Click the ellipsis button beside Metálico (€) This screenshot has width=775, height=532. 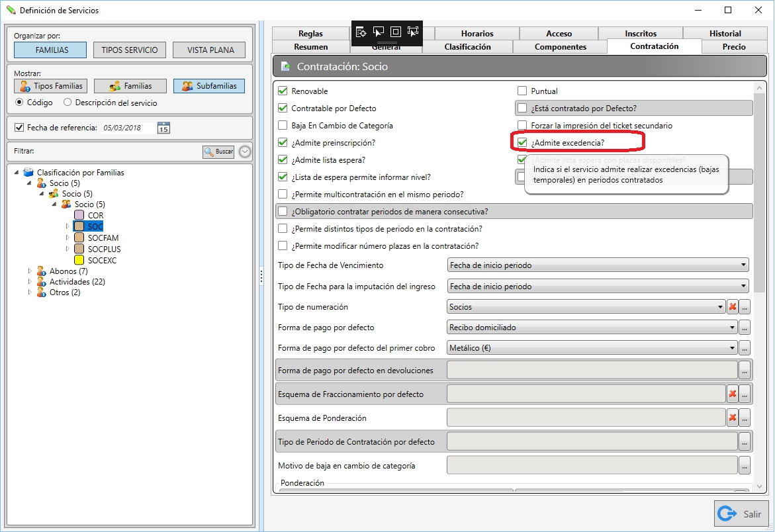click(x=745, y=348)
